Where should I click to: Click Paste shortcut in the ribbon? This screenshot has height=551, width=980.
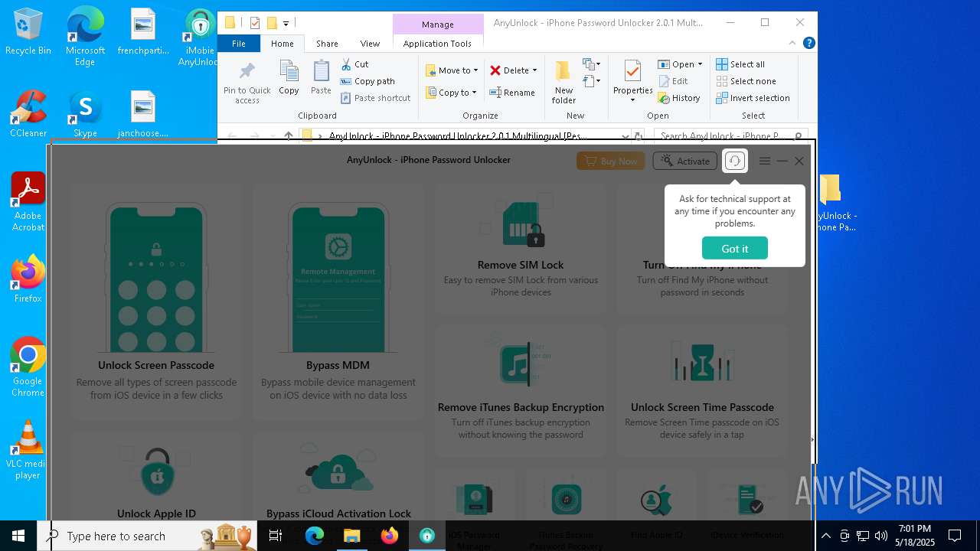(375, 98)
